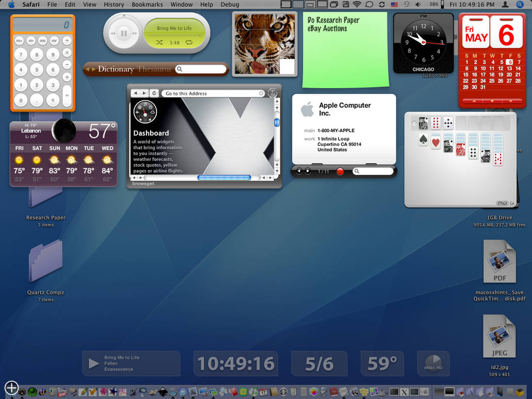The image size is (532, 399).
Task: Select Dictionary mode in the dictionary widget
Action: [116, 69]
